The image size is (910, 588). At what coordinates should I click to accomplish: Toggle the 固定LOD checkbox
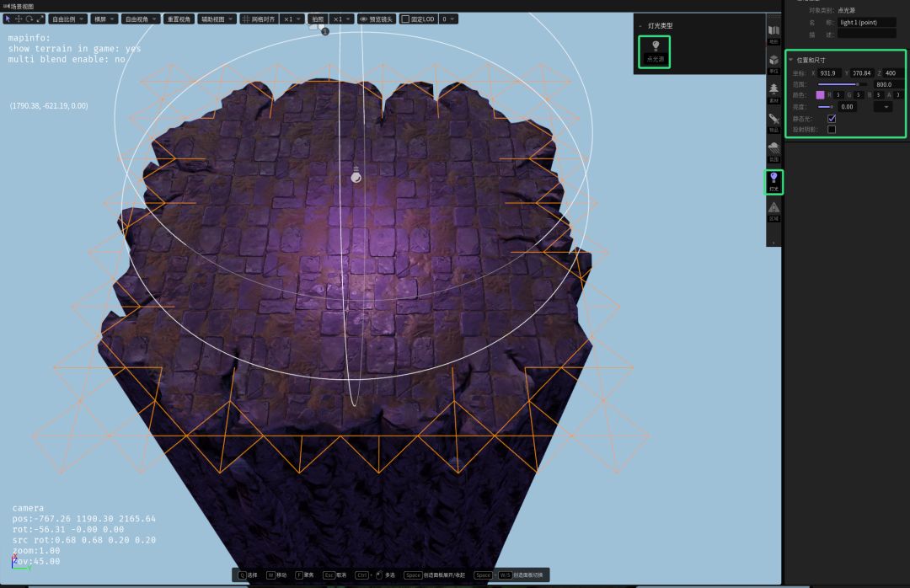pyautogui.click(x=404, y=19)
